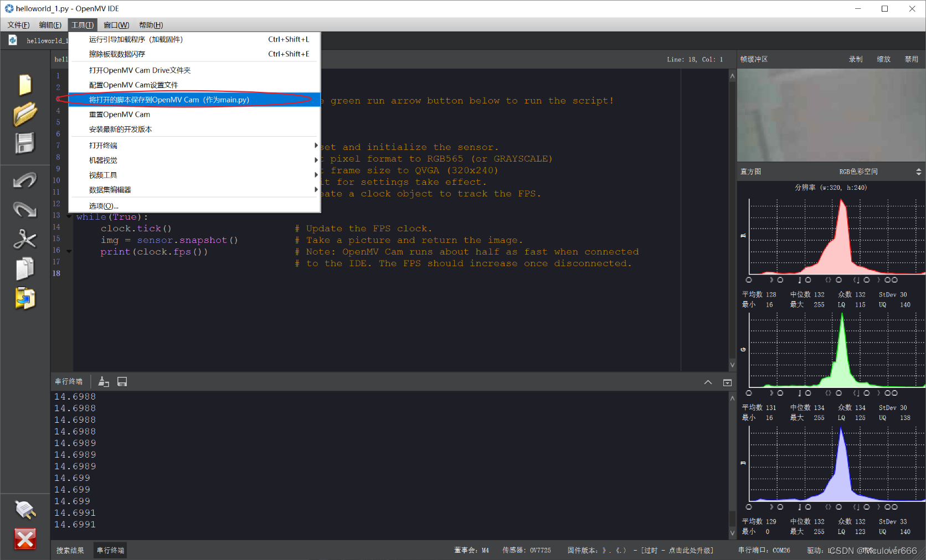Viewport: 926px width, 560px height.
Task: Expand the 数据集编辑器 submenu
Action: tap(194, 190)
